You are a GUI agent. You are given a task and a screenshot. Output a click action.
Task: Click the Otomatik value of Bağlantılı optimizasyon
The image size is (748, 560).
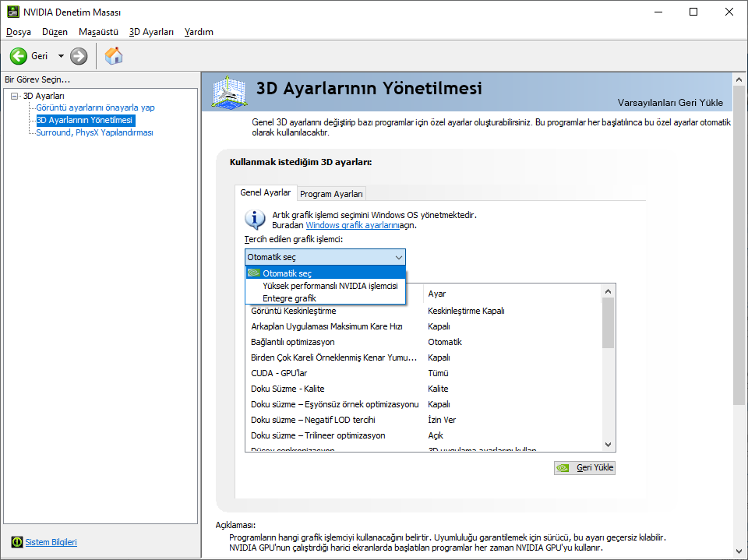pos(445,342)
